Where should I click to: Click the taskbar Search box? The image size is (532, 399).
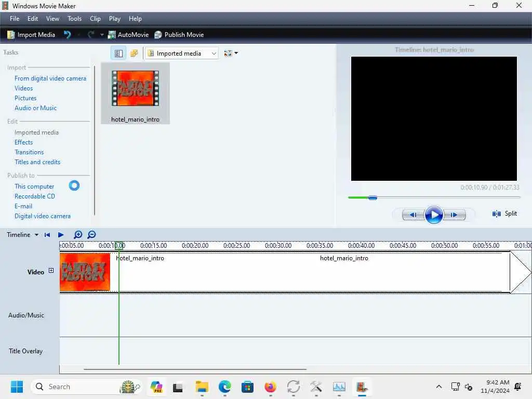[87, 387]
